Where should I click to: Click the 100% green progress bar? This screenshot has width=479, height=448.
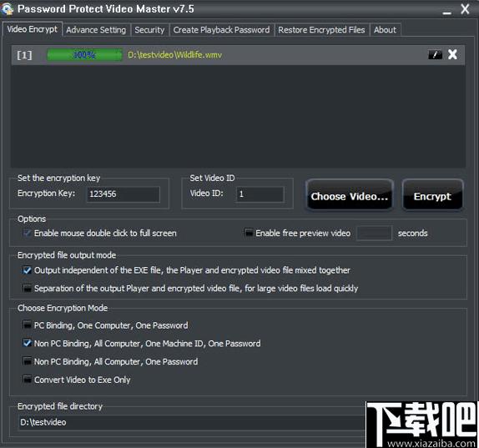click(x=84, y=55)
